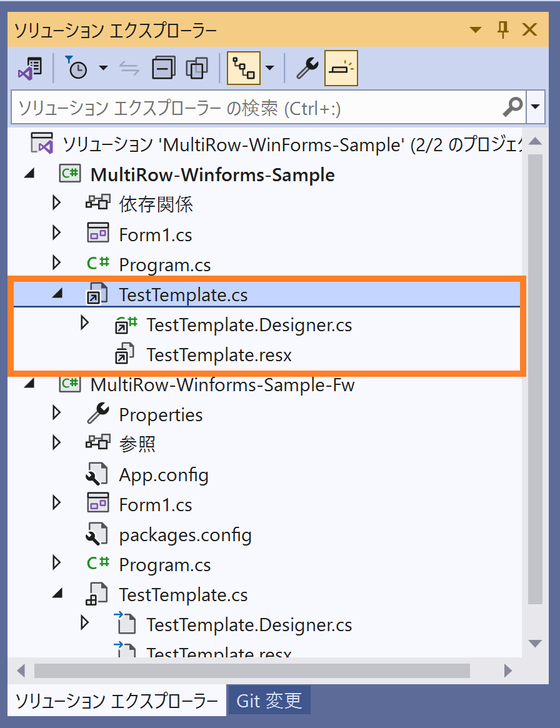Toggle the auto-hide pin icon

click(x=503, y=30)
